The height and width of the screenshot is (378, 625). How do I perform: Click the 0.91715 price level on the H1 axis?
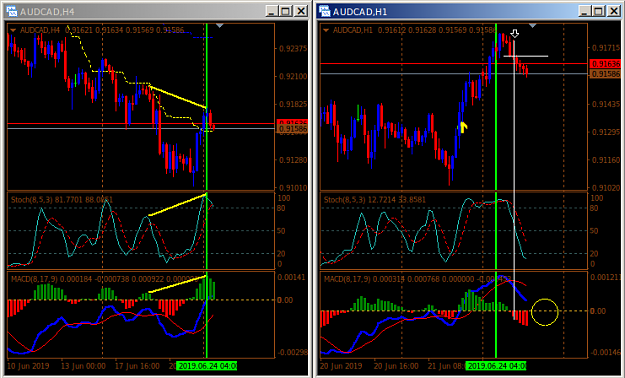point(606,48)
